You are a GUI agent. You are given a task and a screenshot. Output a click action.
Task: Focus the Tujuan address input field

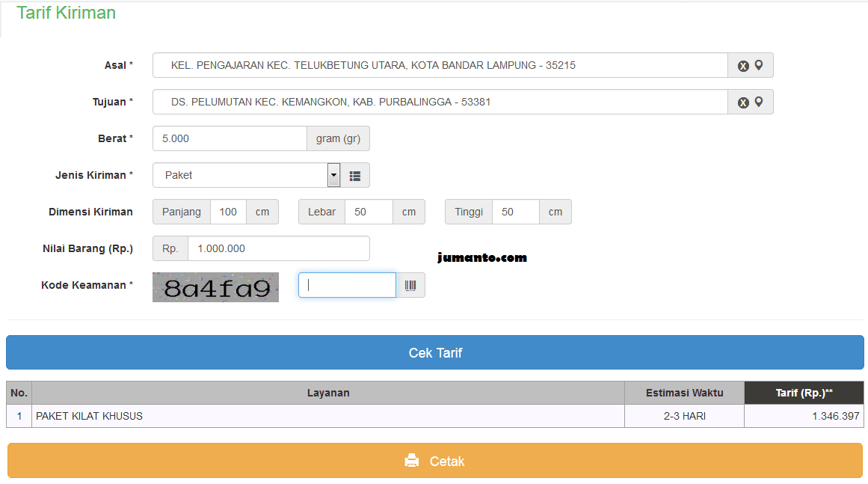coord(440,102)
